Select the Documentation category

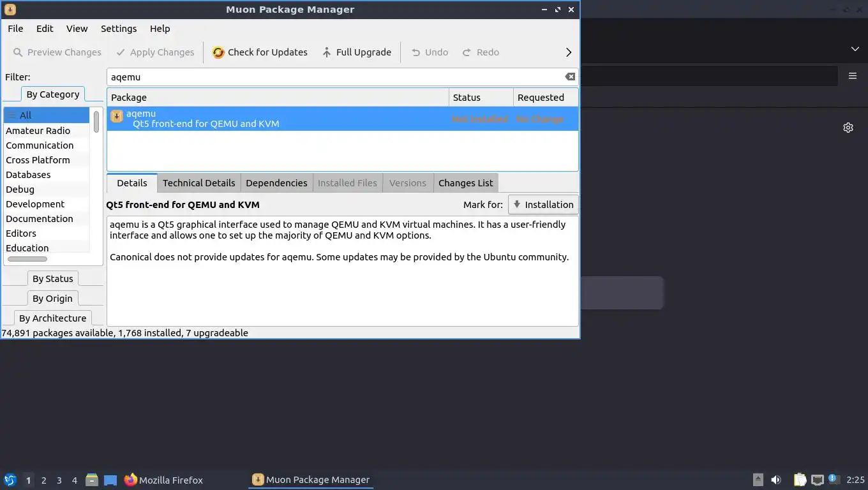point(47,219)
